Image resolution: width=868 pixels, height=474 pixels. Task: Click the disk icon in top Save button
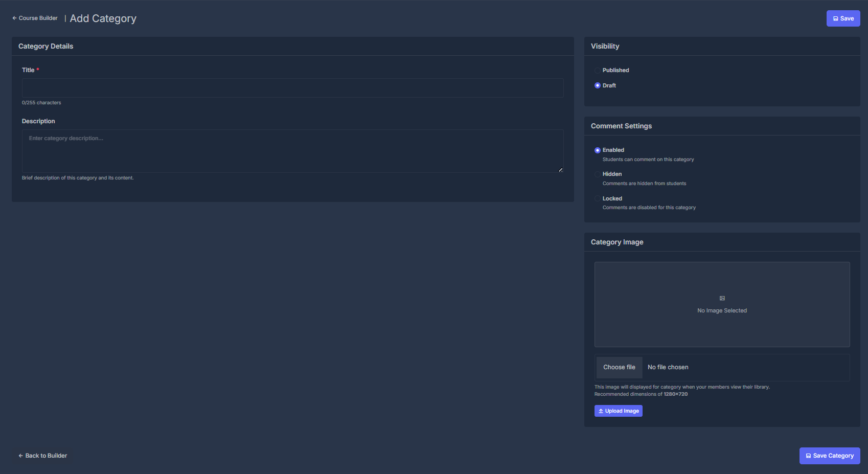pos(837,18)
